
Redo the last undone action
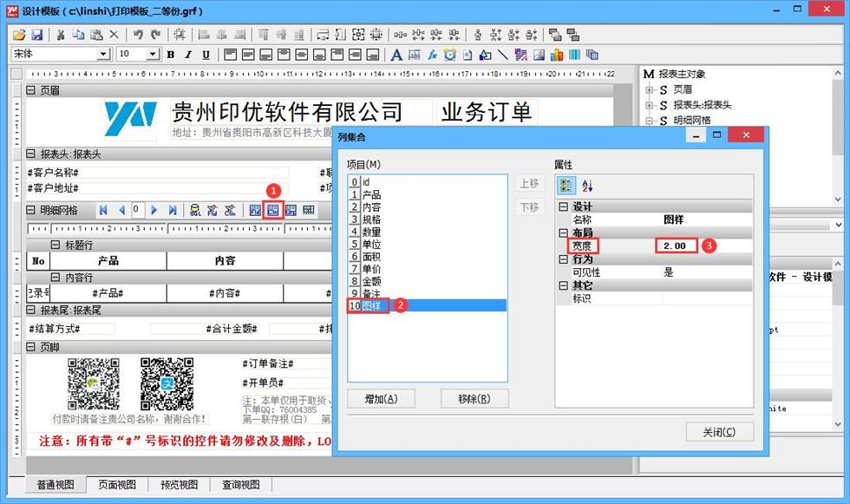coord(155,36)
